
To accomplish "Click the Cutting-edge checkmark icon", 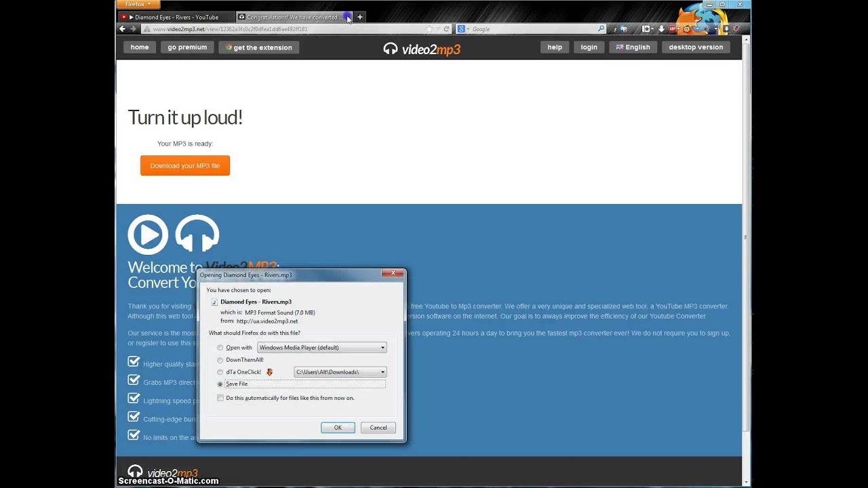I will 134,417.
